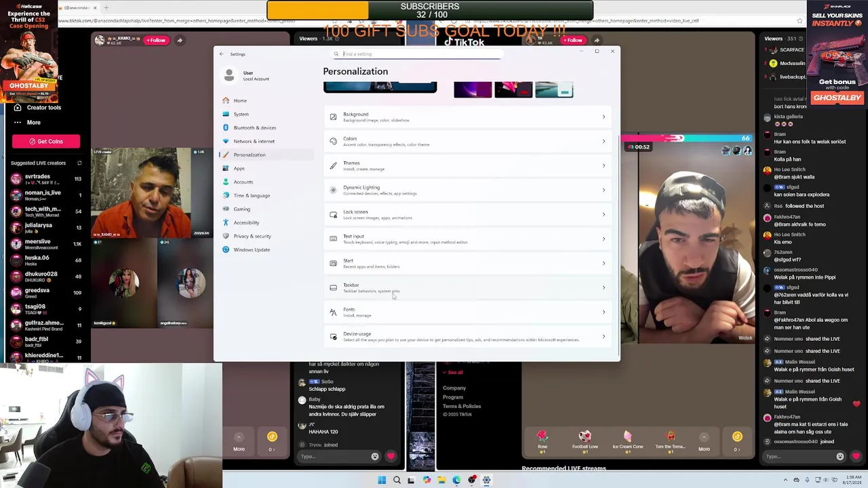The height and width of the screenshot is (488, 868).
Task: Expand the Themes row chevron
Action: coord(604,165)
